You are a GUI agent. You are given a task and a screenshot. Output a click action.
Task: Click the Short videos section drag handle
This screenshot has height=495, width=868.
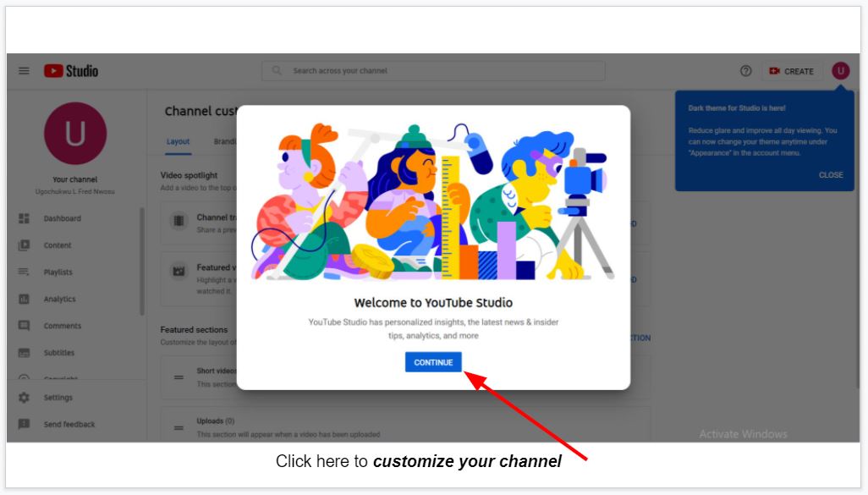pyautogui.click(x=179, y=377)
